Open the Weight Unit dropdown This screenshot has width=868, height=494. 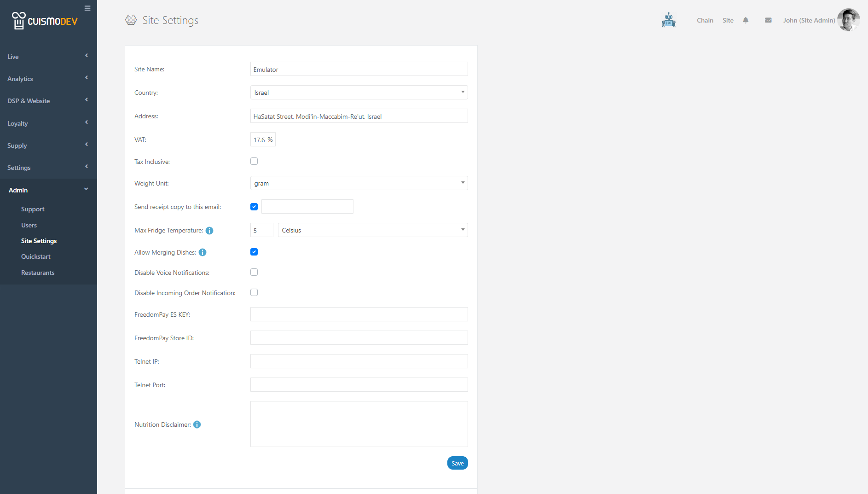[x=359, y=183]
